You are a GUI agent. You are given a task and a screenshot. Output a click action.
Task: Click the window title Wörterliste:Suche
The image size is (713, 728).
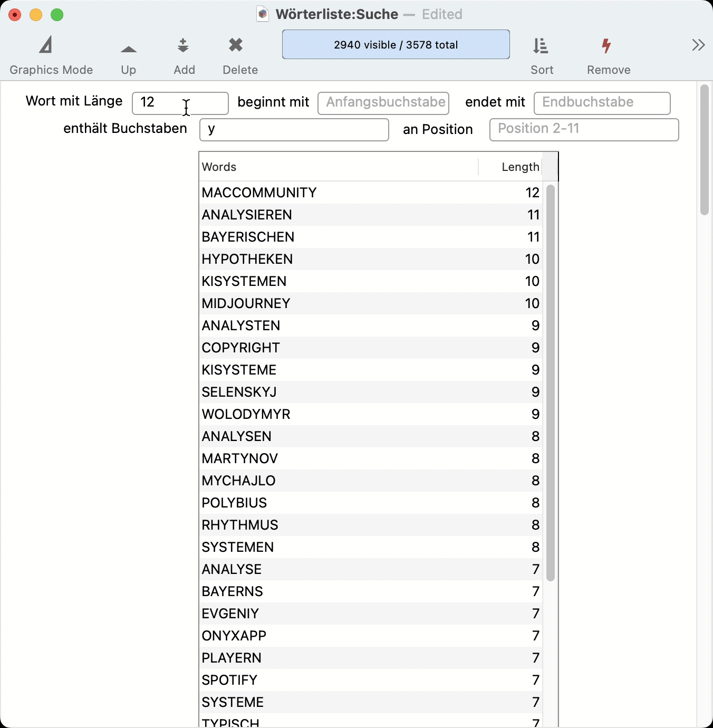tap(337, 14)
